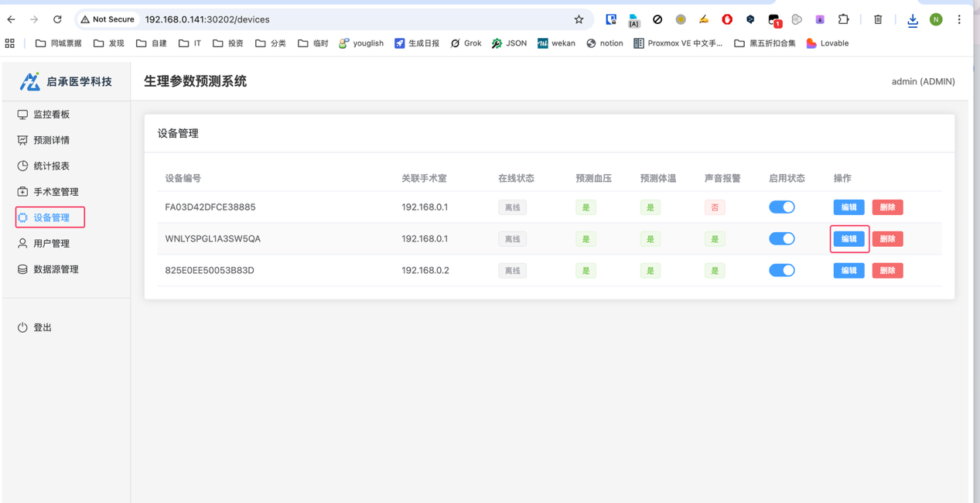
Task: Click 编辑 for device WNLYSPGL1A3SW5QA
Action: [x=849, y=239]
